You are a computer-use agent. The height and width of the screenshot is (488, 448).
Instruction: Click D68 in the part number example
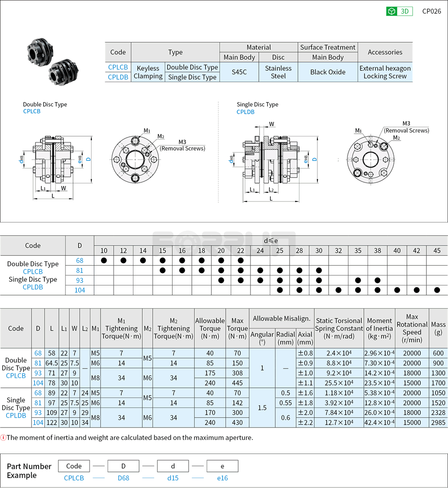coord(124,478)
